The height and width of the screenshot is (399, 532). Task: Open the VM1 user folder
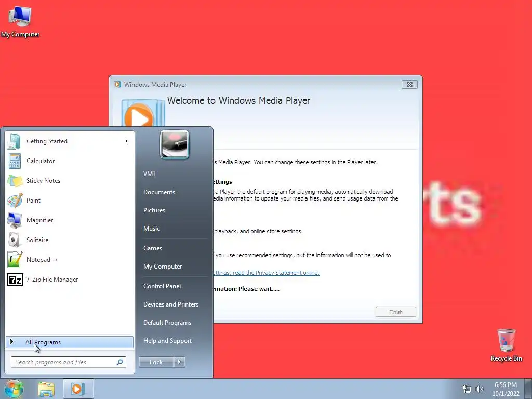coord(149,174)
